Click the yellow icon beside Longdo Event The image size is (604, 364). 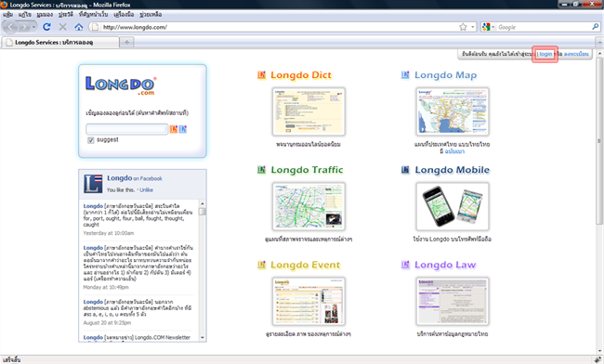(x=261, y=265)
